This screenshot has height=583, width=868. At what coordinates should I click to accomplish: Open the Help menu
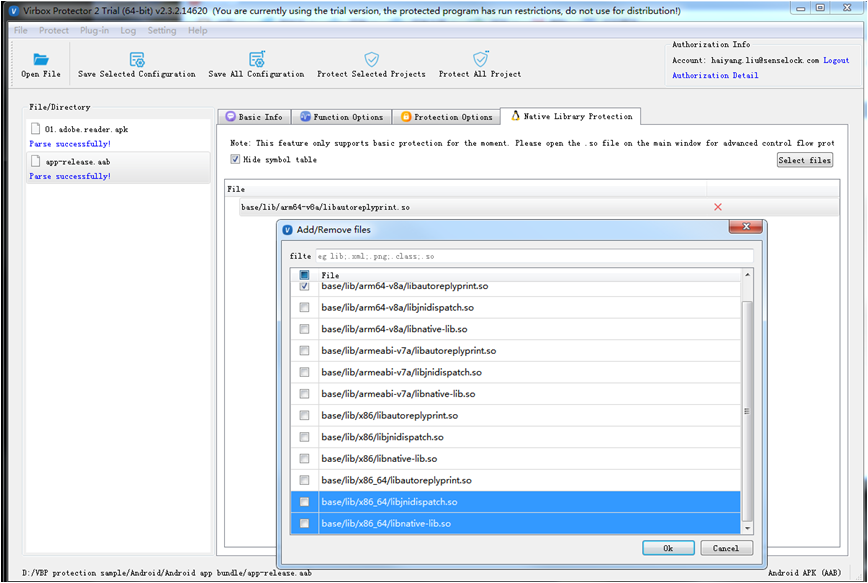(x=198, y=30)
